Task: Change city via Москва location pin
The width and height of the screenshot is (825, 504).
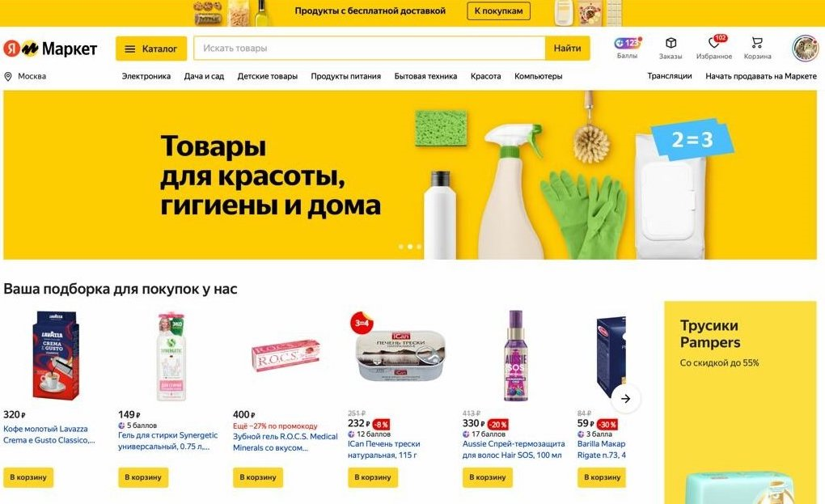Action: [x=25, y=76]
